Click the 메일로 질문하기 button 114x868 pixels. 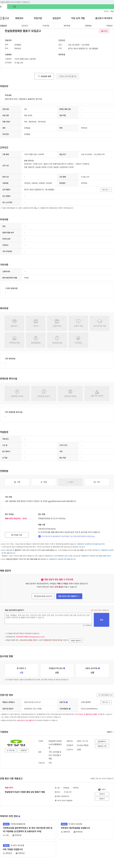pos(76,641)
